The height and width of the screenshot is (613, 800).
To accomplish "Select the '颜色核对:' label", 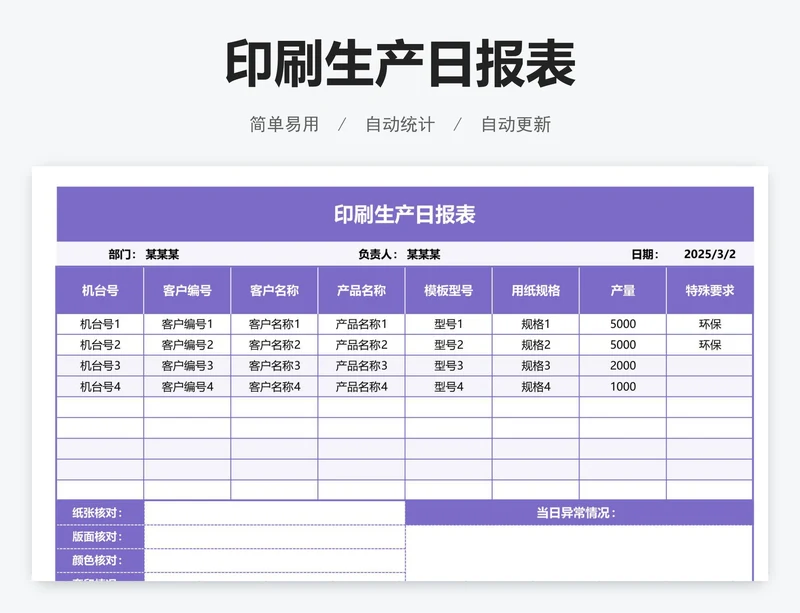I will (100, 560).
